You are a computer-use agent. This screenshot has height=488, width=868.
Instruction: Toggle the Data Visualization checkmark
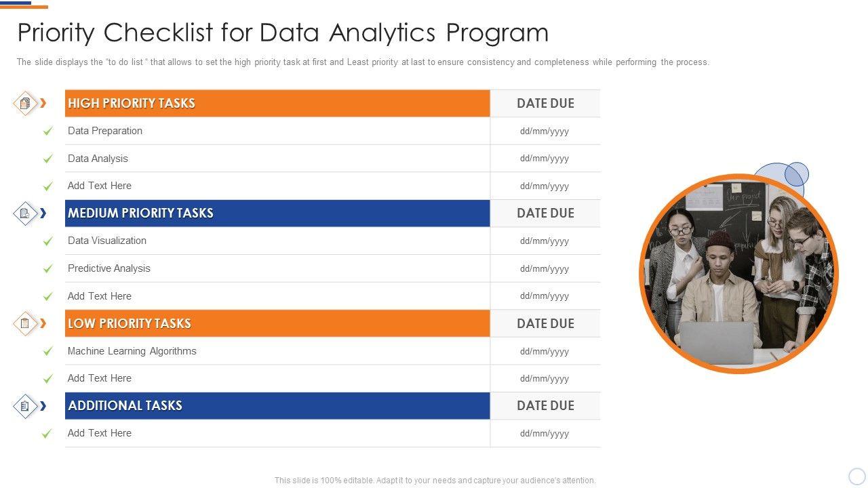pyautogui.click(x=47, y=241)
